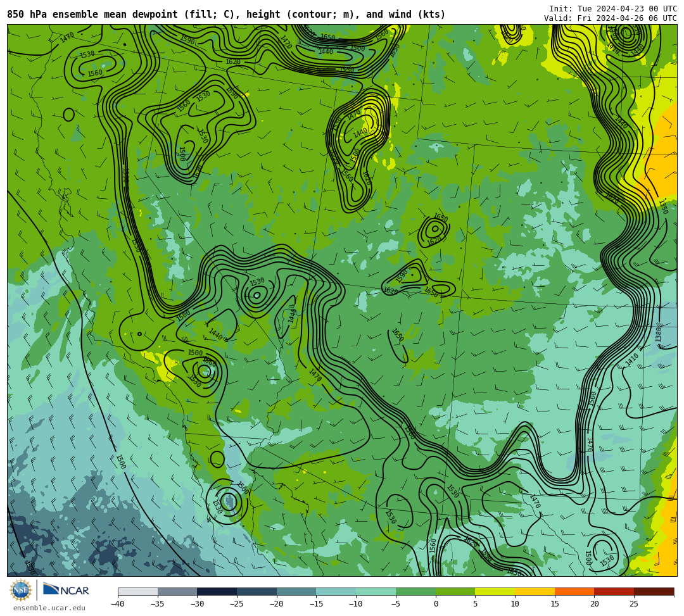Pick the dark red 20 to 25 colorbar segment

click(x=614, y=591)
